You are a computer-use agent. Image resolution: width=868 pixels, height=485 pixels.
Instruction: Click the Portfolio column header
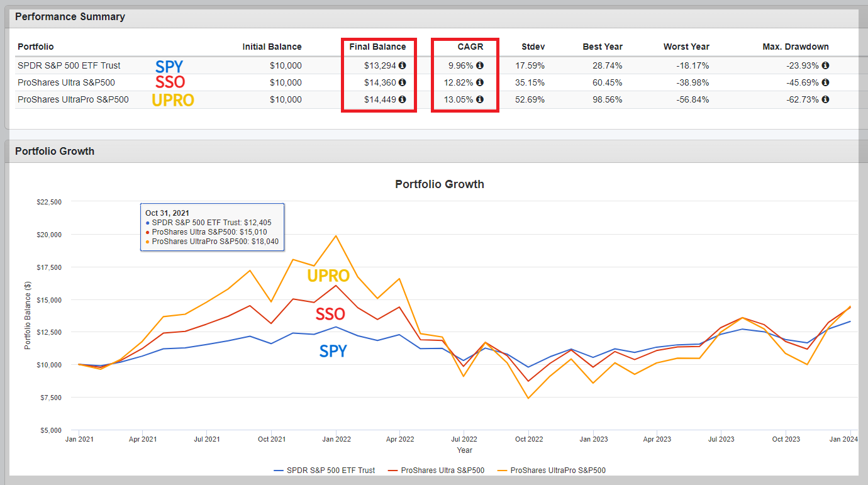click(36, 47)
